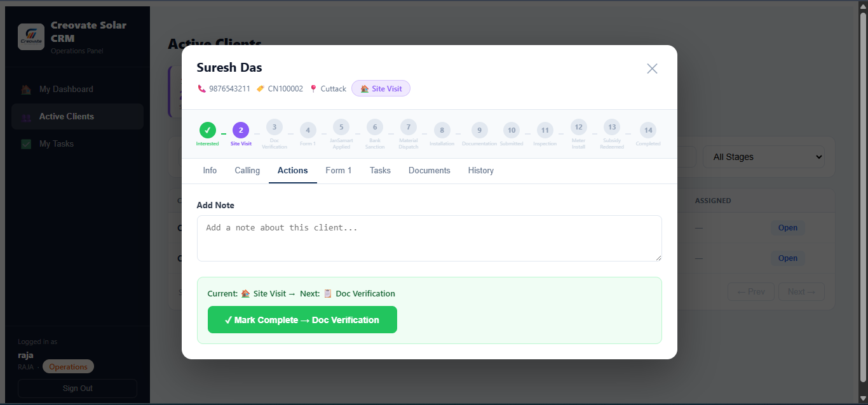Click the scrollbar up arrow
The width and height of the screenshot is (868, 405).
pos(863,6)
